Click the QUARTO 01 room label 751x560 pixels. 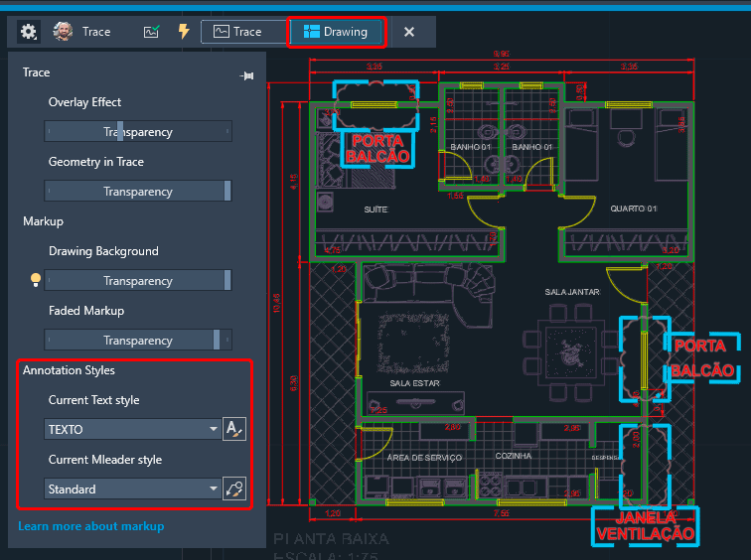(x=633, y=209)
